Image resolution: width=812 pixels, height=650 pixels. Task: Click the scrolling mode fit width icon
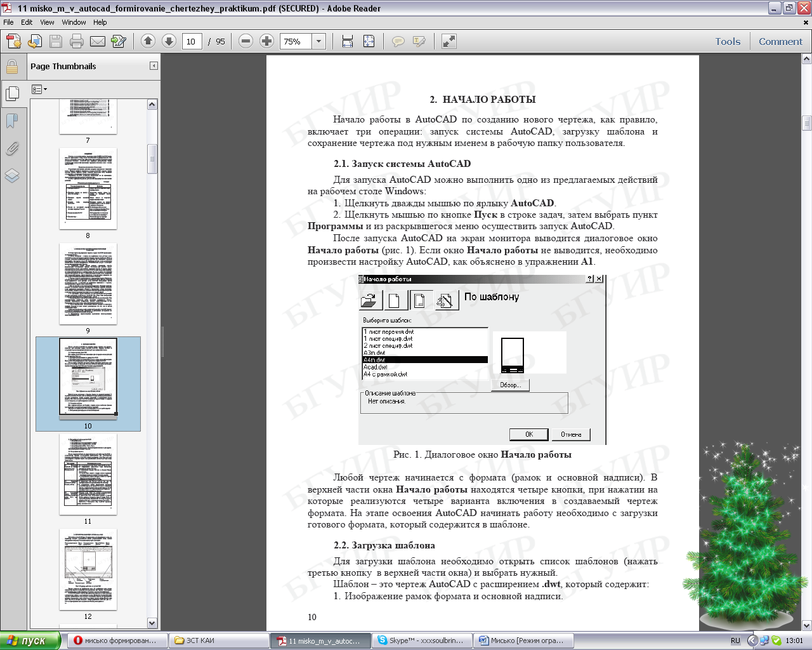point(348,41)
